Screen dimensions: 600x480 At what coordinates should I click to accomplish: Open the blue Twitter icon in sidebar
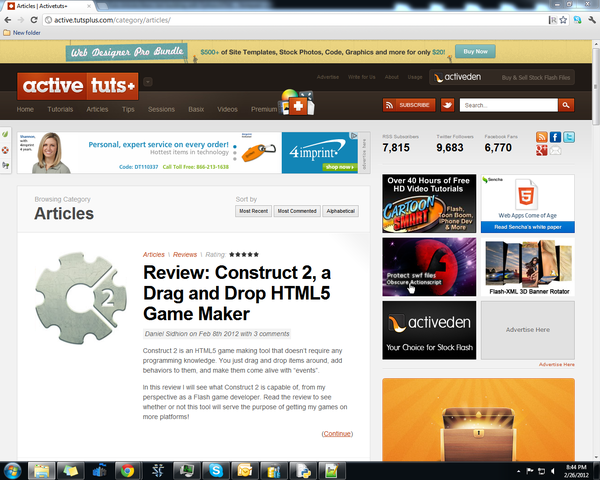pyautogui.click(x=569, y=137)
